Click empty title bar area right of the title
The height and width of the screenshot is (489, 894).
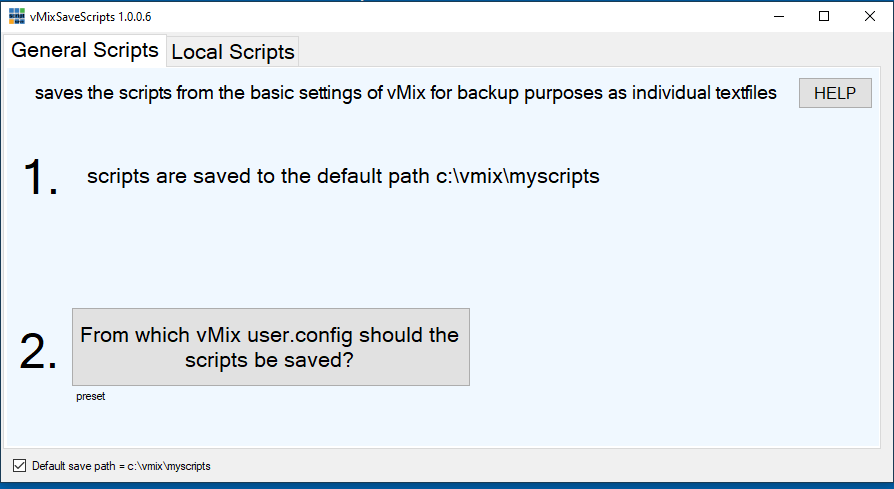[x=450, y=17]
